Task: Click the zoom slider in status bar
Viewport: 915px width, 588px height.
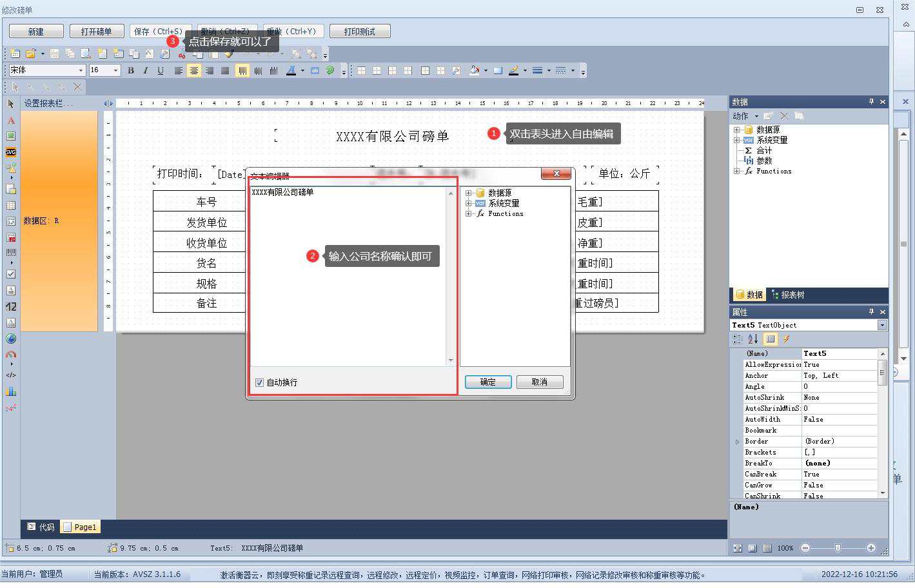Action: pos(838,548)
